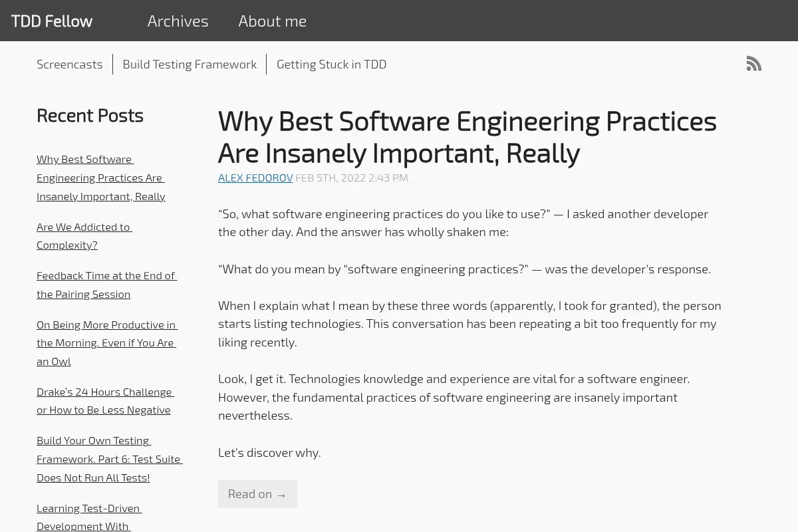Click the Read on button

coord(257,494)
